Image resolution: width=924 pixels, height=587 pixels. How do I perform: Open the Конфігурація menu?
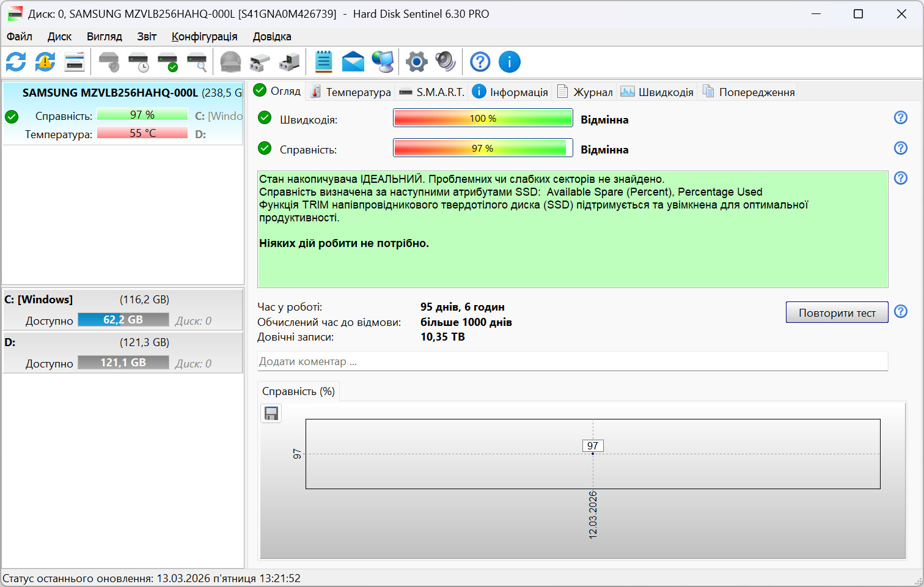click(204, 37)
